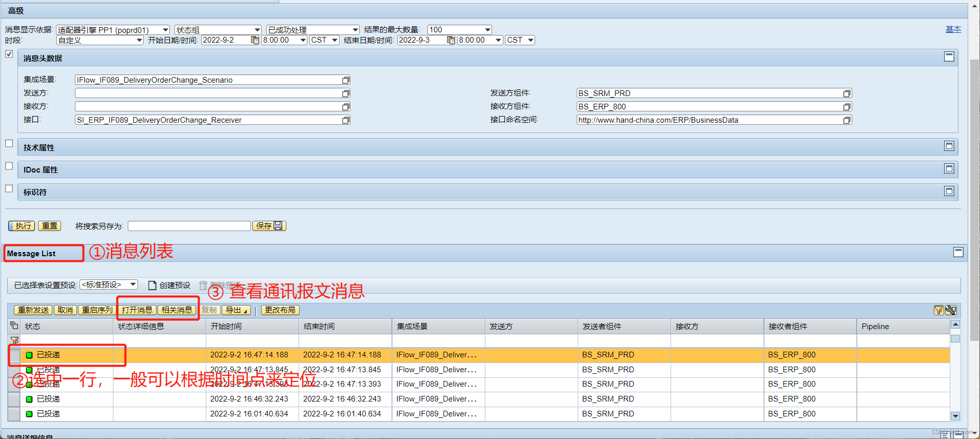
Task: Expand the 技术属性 panel
Action: click(x=949, y=146)
